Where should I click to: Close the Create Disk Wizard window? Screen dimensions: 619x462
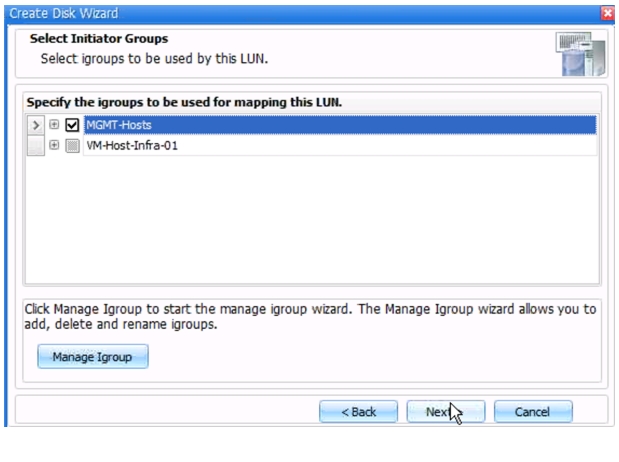click(x=608, y=13)
